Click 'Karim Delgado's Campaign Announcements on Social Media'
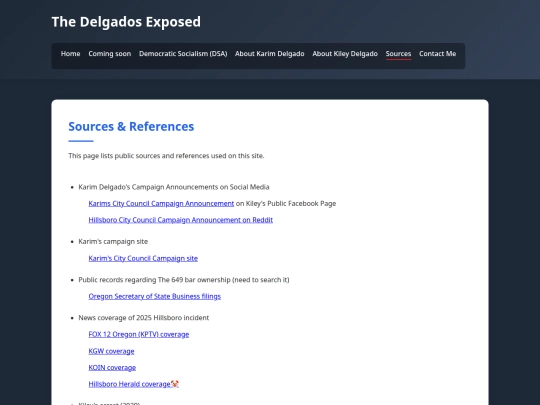540x405 pixels. [174, 187]
